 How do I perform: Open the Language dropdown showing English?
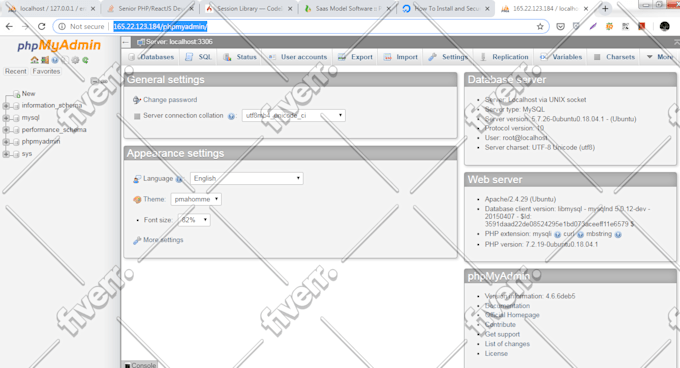tap(247, 179)
